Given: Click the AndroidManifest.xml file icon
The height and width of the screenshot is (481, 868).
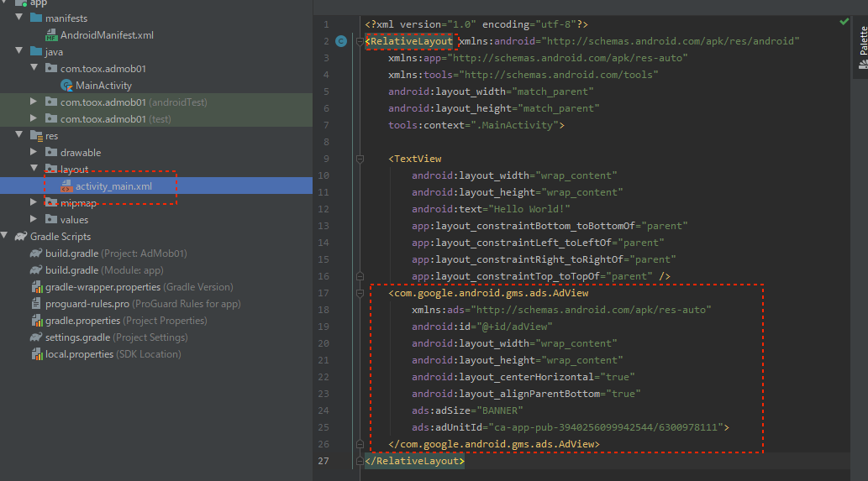Looking at the screenshot, I should [x=51, y=34].
